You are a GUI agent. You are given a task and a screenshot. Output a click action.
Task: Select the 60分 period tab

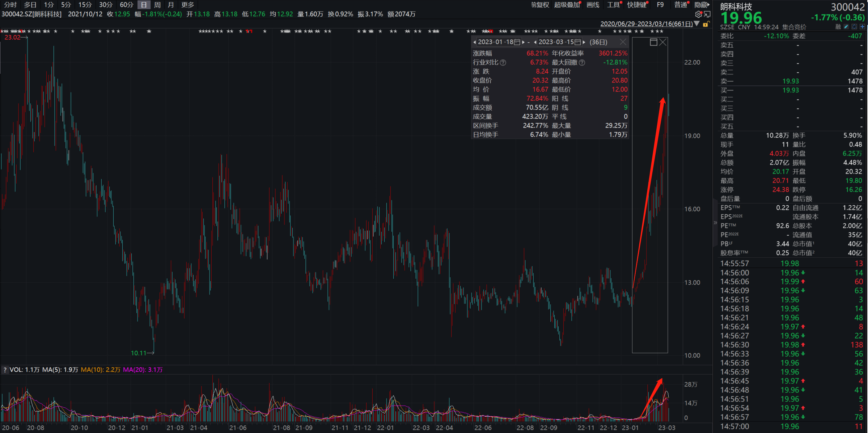tap(127, 5)
